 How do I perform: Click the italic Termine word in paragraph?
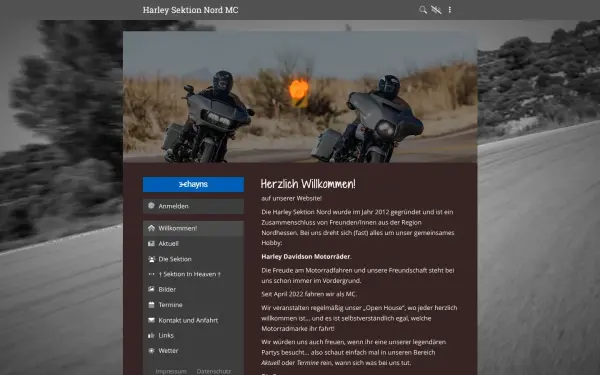(x=308, y=363)
